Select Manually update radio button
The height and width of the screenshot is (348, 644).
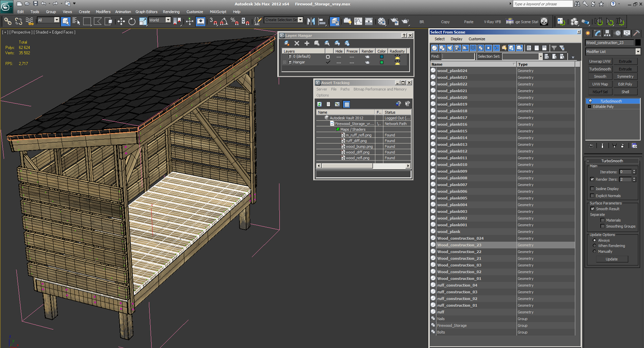tap(594, 251)
